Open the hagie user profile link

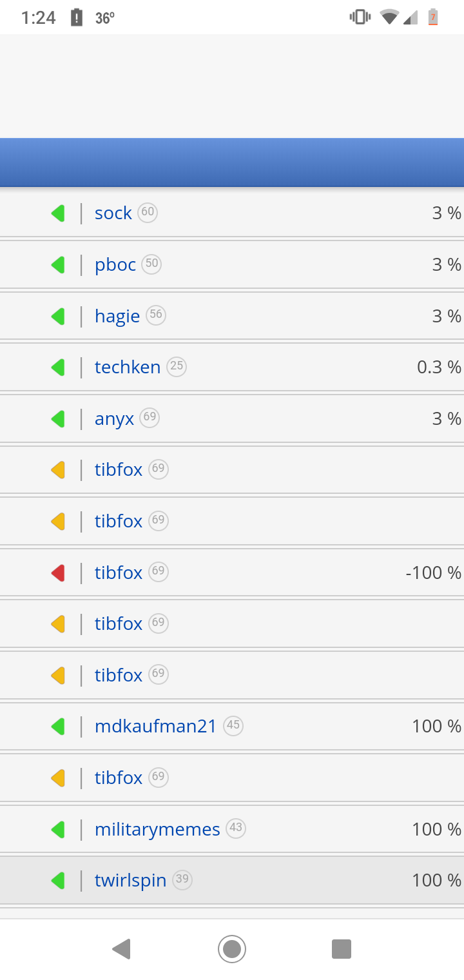click(x=117, y=316)
